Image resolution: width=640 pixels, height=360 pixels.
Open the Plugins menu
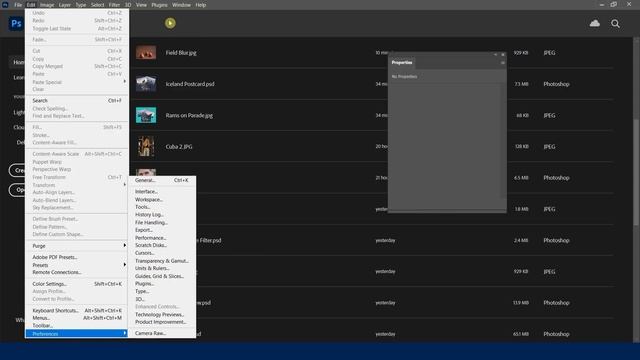[x=159, y=5]
